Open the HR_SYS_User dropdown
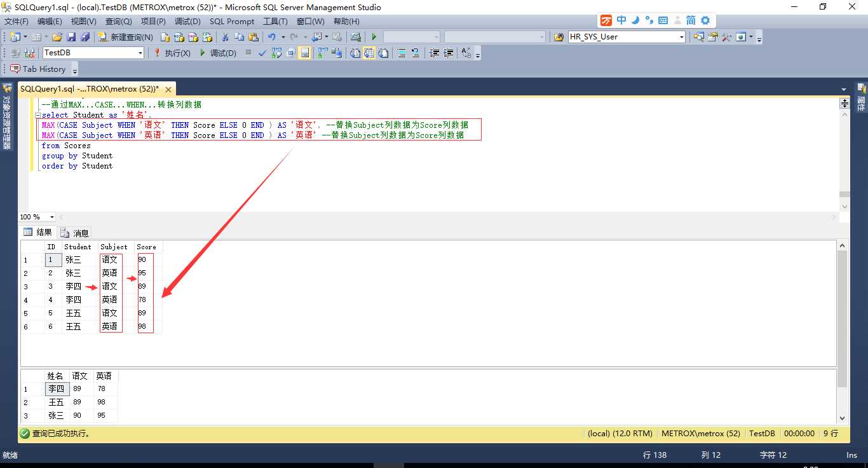This screenshot has width=868, height=468. [682, 37]
